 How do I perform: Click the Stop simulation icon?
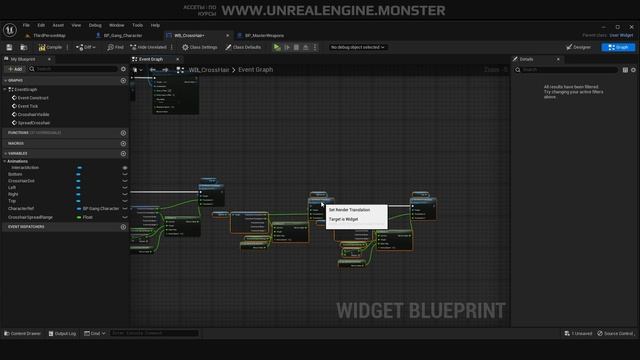(296, 47)
